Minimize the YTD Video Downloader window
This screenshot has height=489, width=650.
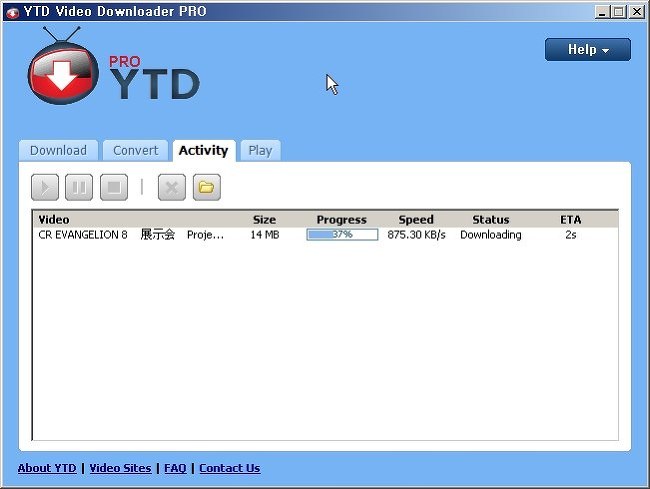pos(602,12)
